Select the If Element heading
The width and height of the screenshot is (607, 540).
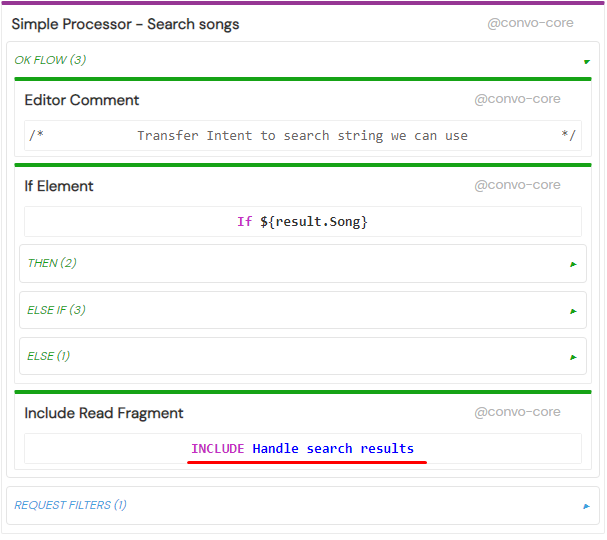(59, 186)
